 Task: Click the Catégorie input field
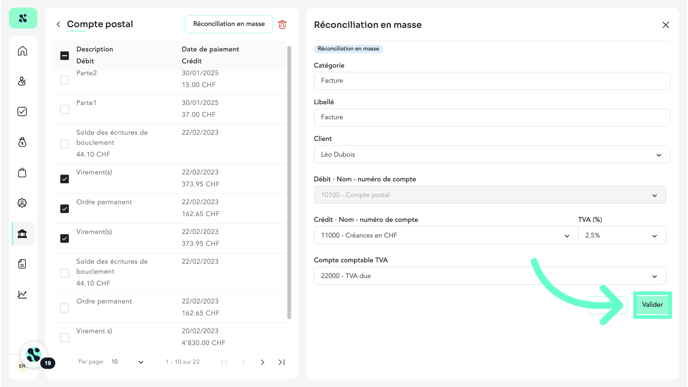coord(492,81)
